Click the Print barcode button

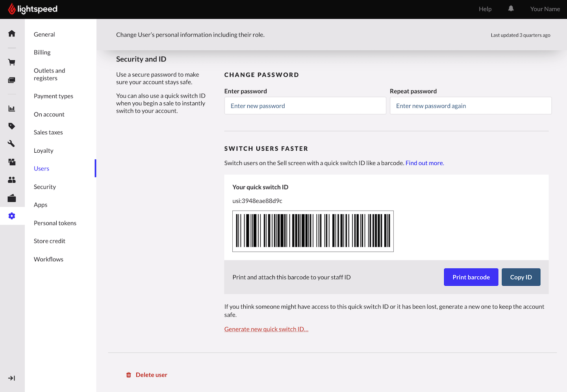471,277
